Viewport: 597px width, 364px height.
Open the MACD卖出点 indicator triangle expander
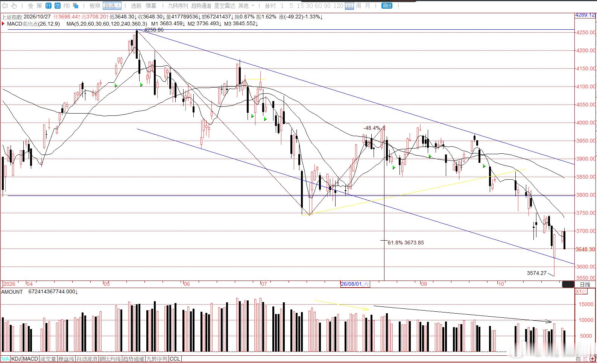click(x=3, y=24)
